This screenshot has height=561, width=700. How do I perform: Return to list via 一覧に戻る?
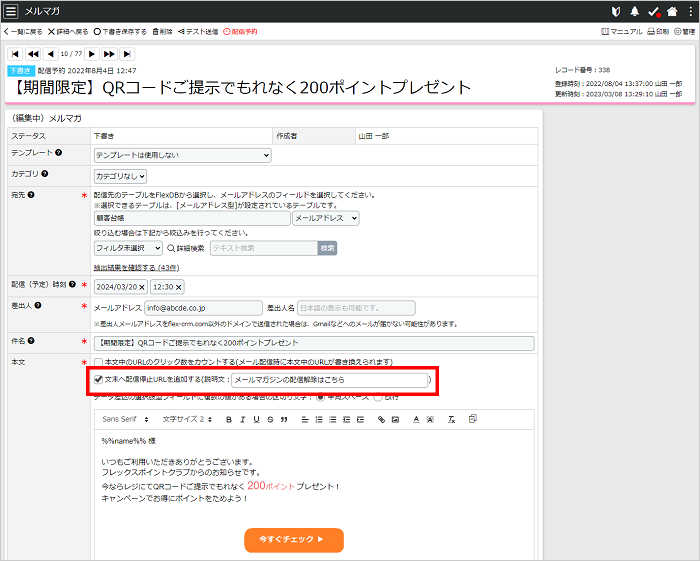click(23, 32)
